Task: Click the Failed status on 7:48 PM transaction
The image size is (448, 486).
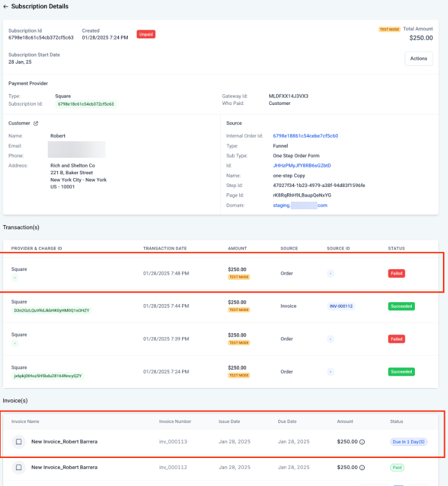Action: [x=397, y=274]
